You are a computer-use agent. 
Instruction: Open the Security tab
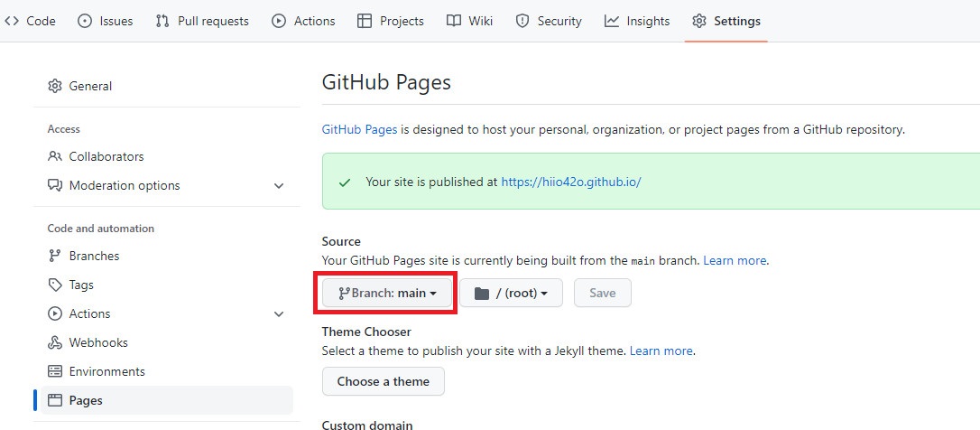tap(548, 21)
